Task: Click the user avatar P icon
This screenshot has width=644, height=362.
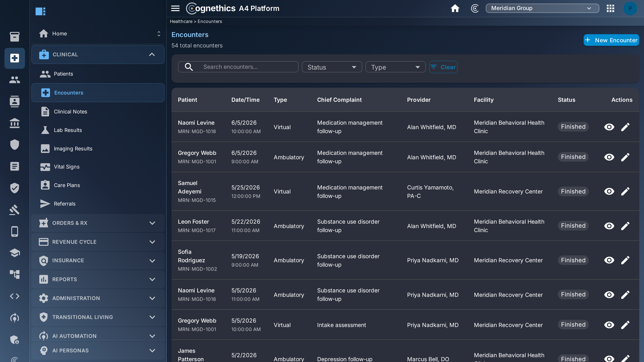Action: [630, 8]
